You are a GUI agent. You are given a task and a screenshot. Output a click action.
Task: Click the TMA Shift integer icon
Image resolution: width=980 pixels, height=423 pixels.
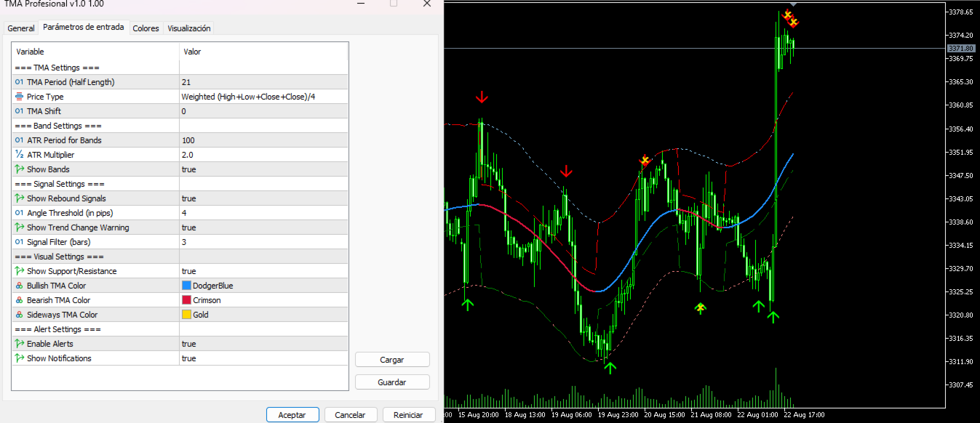pyautogui.click(x=19, y=111)
